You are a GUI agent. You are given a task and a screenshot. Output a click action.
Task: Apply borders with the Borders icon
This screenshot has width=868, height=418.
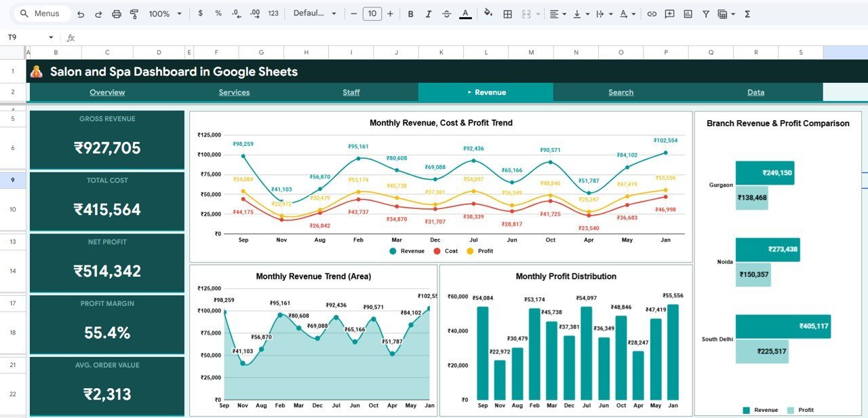coord(507,13)
